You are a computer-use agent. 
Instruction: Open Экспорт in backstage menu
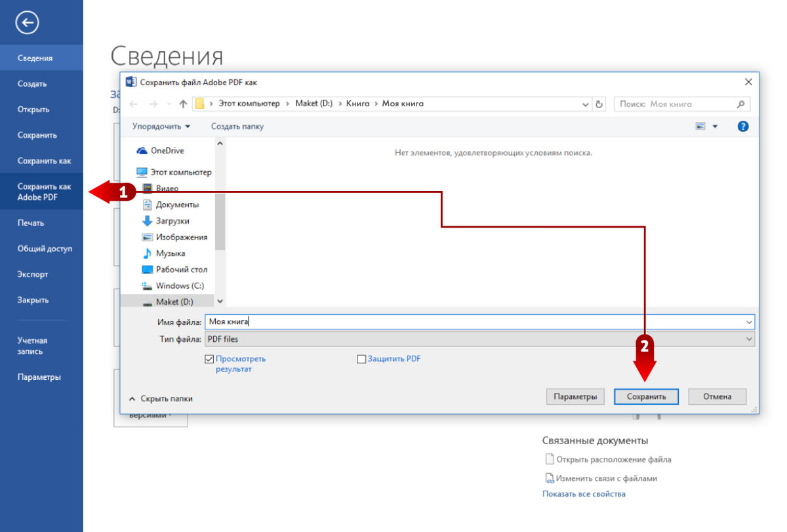(x=41, y=274)
